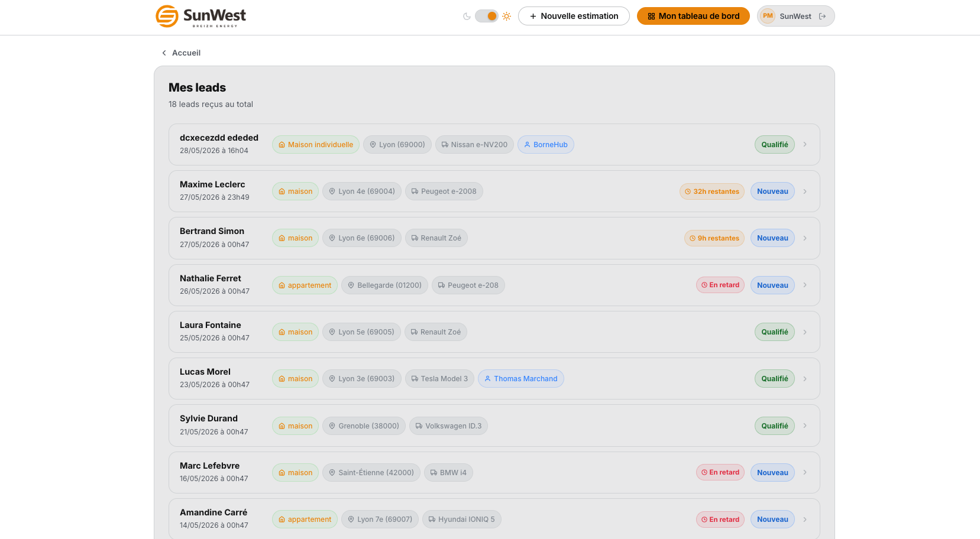Click the Nissan e-NV200 vehicle tag

(x=474, y=145)
